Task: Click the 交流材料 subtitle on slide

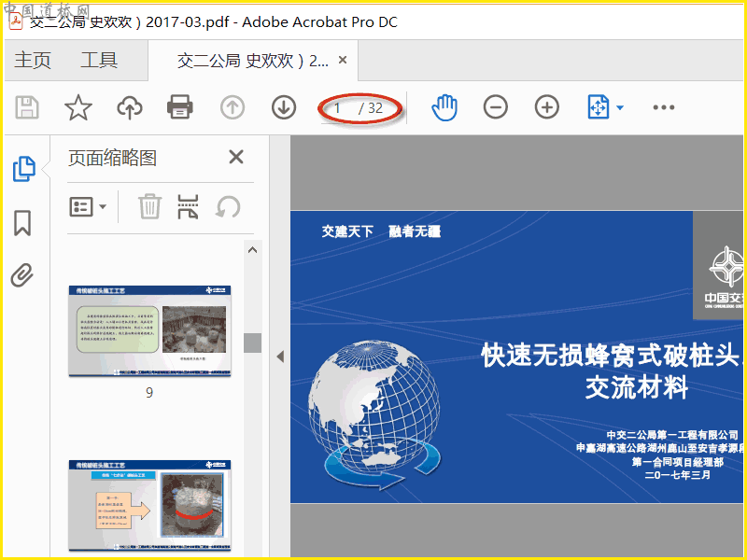Action: click(x=637, y=386)
